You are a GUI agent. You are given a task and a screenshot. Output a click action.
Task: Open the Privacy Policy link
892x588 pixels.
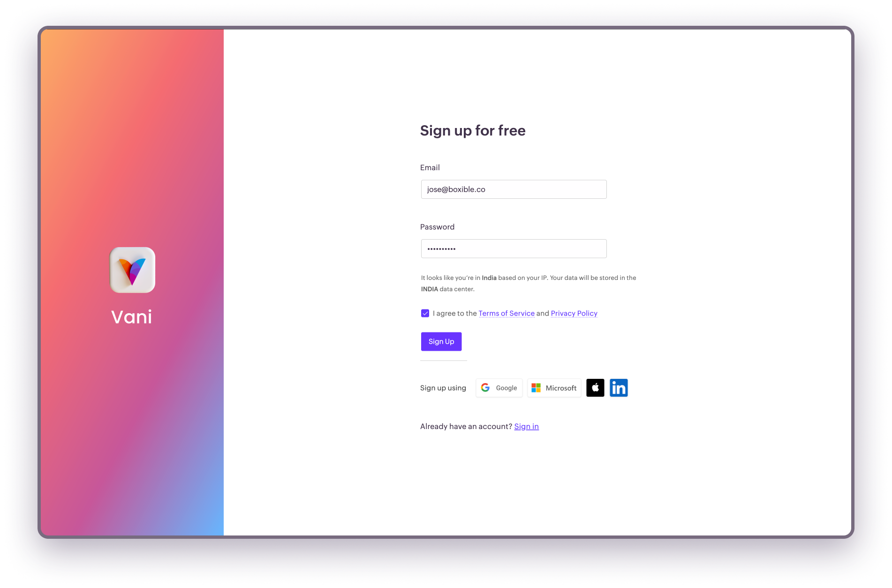click(x=574, y=313)
